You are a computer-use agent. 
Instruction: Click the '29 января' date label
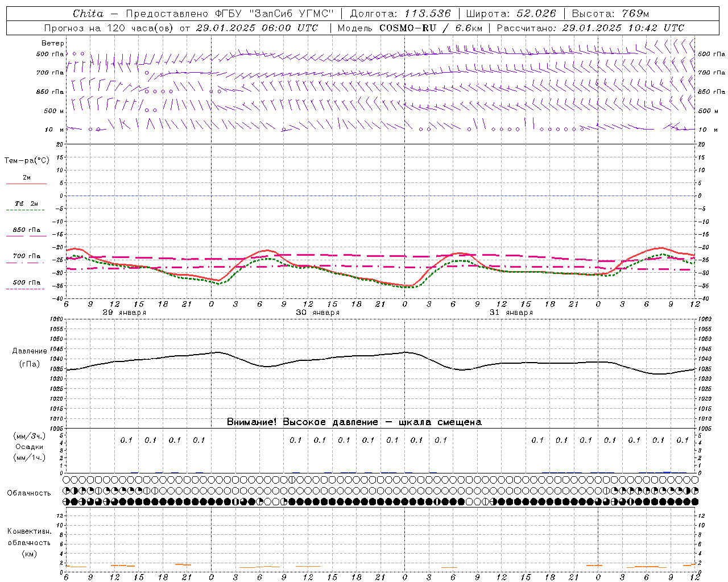pos(125,313)
